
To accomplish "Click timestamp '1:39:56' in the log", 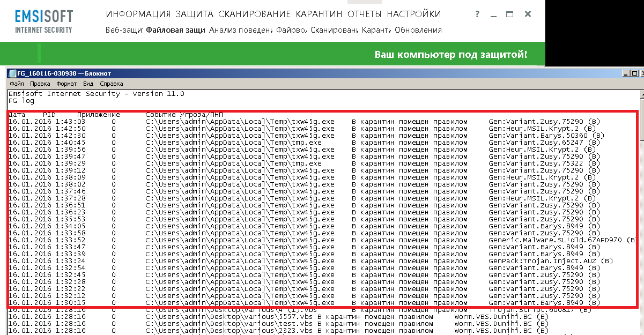I will coord(71,150).
